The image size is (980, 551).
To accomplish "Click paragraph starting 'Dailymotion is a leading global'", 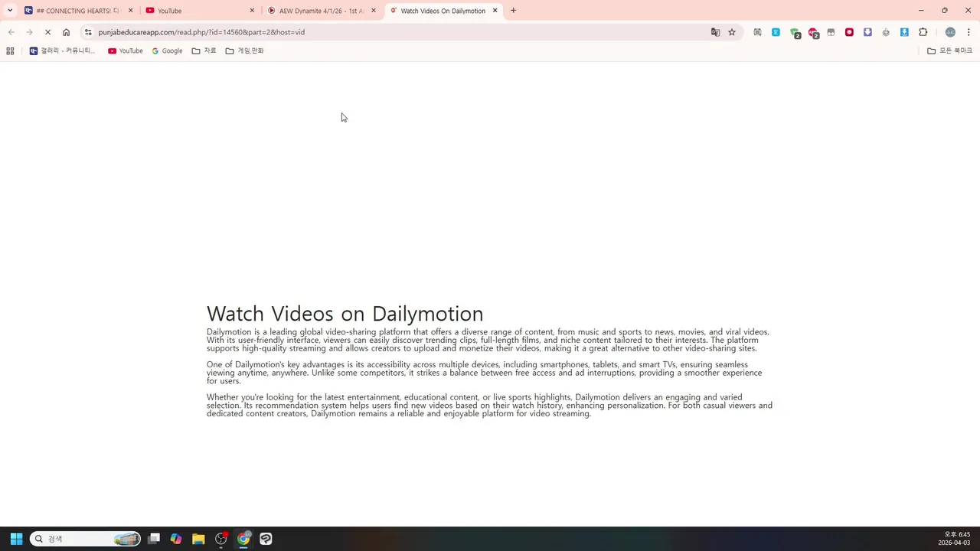I will pos(488,340).
